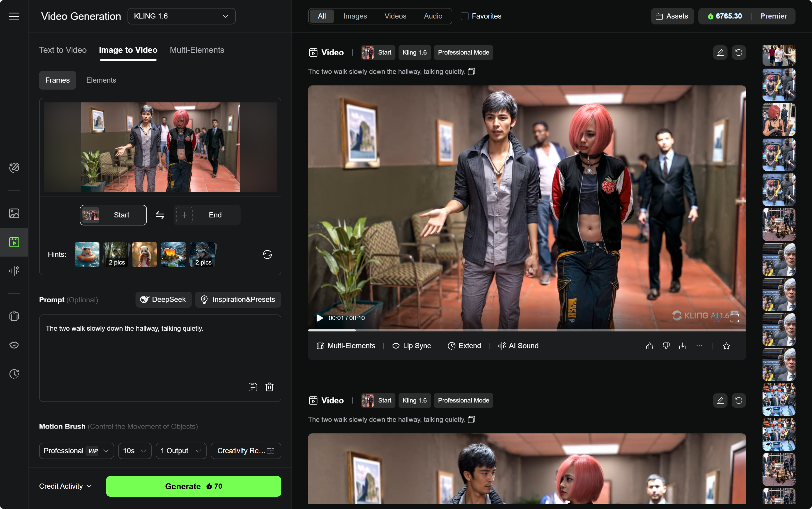This screenshot has height=509, width=812.
Task: Copy the first video's prompt text
Action: point(471,71)
